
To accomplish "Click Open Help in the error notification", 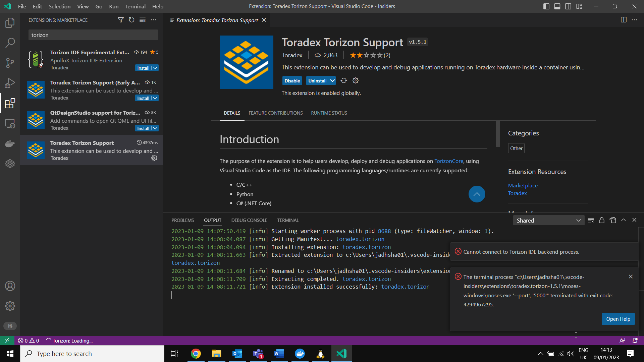I will click(x=618, y=319).
